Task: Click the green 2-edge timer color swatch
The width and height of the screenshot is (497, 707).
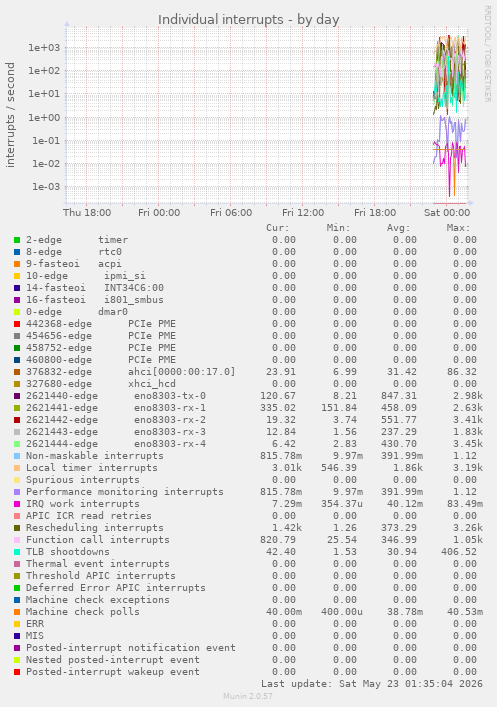Action: (x=17, y=240)
